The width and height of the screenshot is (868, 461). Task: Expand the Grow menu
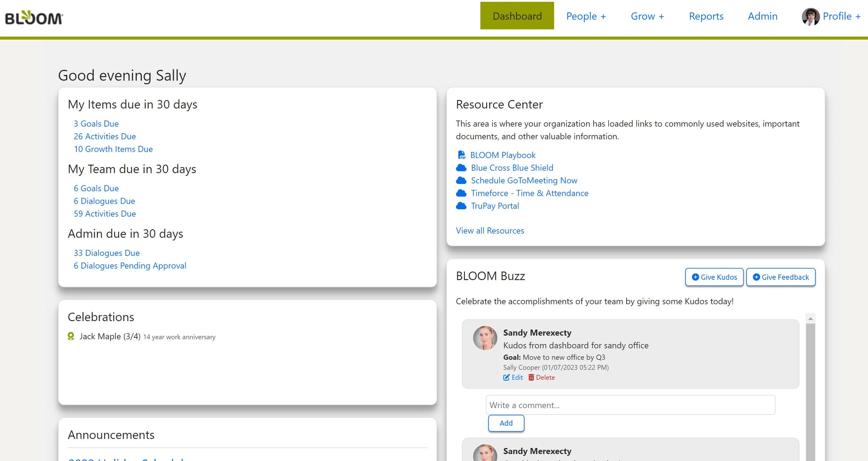[647, 16]
